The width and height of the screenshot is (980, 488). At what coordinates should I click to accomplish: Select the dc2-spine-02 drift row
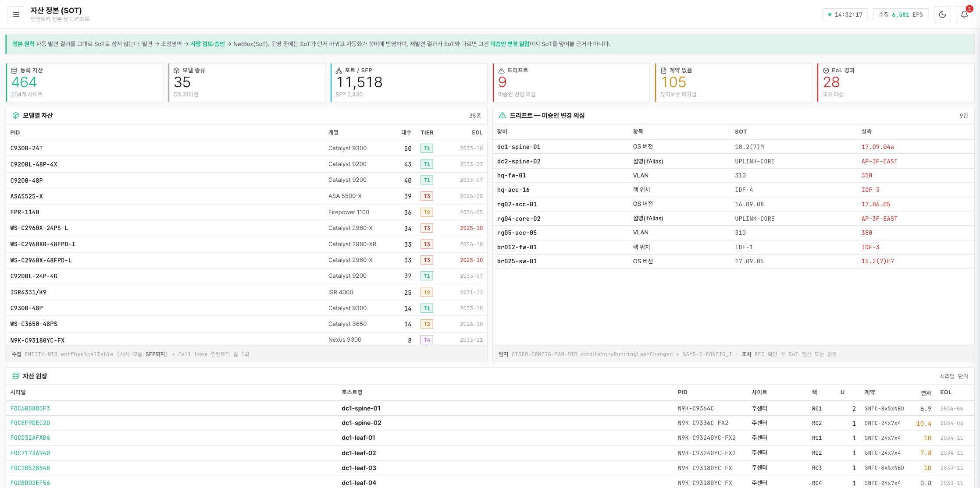pyautogui.click(x=733, y=161)
